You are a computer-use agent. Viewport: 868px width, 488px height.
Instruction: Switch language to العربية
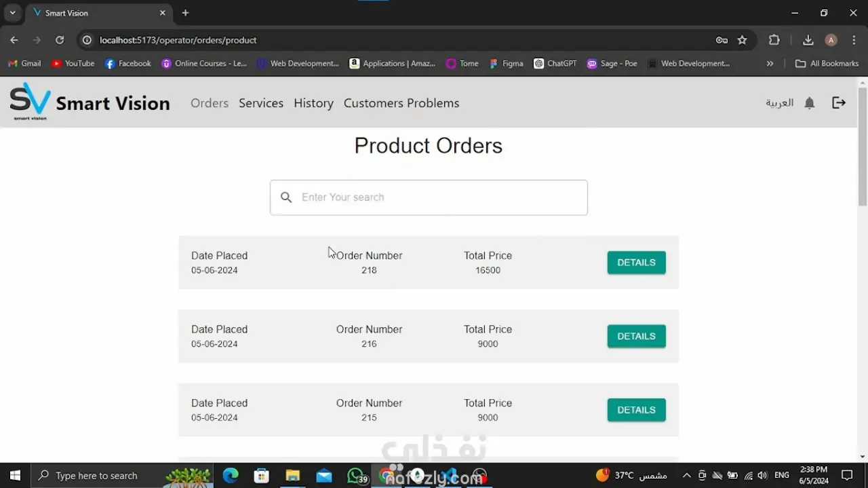point(779,103)
